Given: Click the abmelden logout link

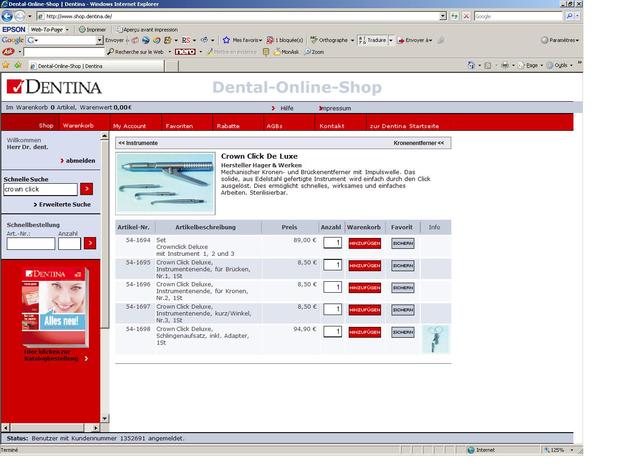Looking at the screenshot, I should point(80,160).
